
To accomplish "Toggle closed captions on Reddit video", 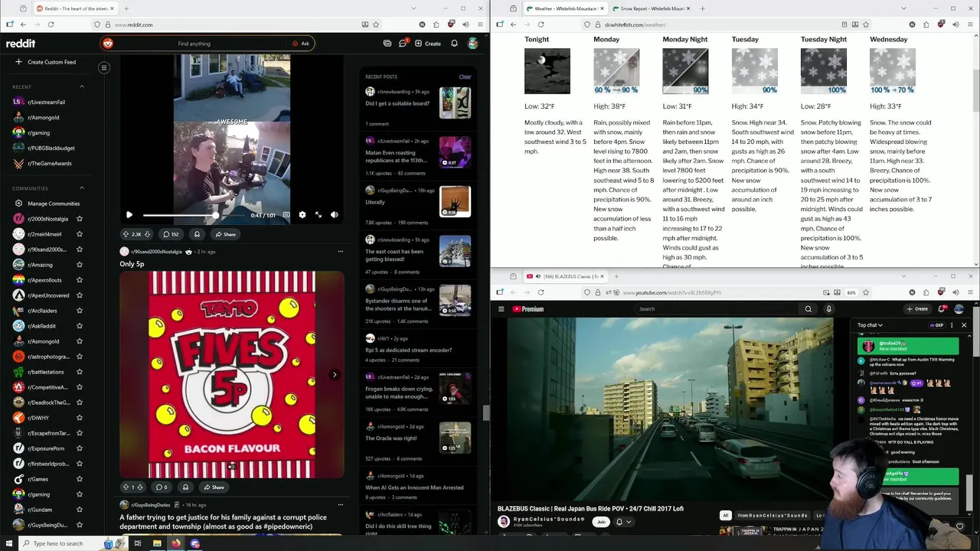I will (286, 215).
